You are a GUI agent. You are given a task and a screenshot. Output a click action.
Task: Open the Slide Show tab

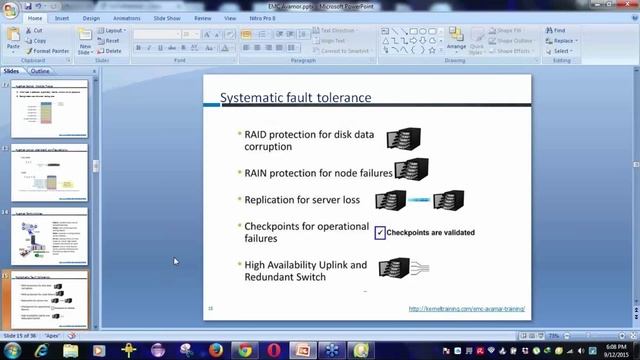click(167, 18)
